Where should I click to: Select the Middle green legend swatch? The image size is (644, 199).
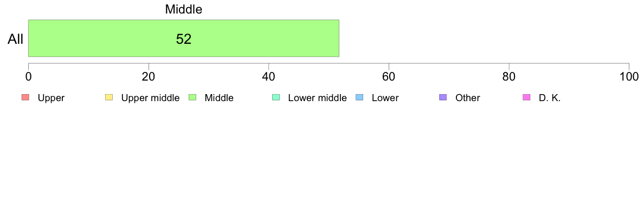(x=192, y=97)
